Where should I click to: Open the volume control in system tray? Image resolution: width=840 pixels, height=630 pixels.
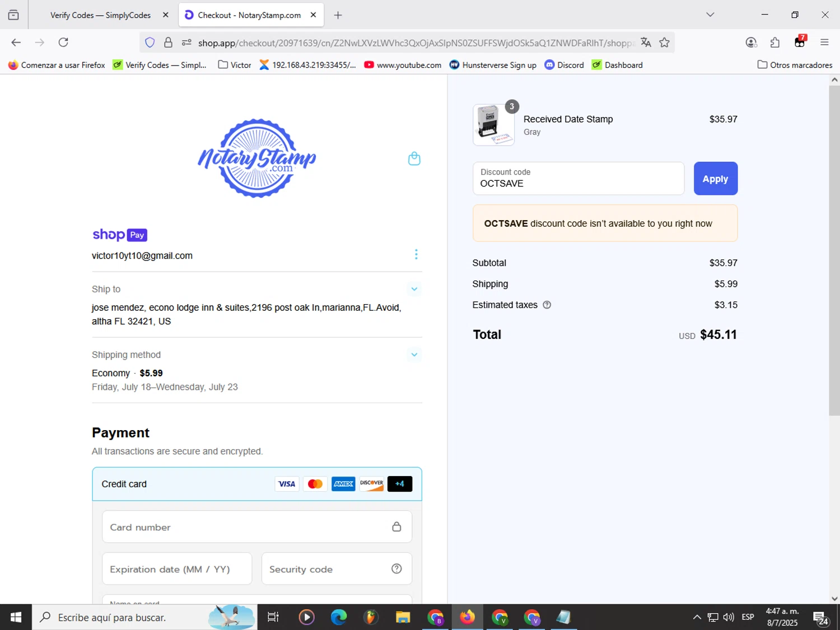point(729,617)
